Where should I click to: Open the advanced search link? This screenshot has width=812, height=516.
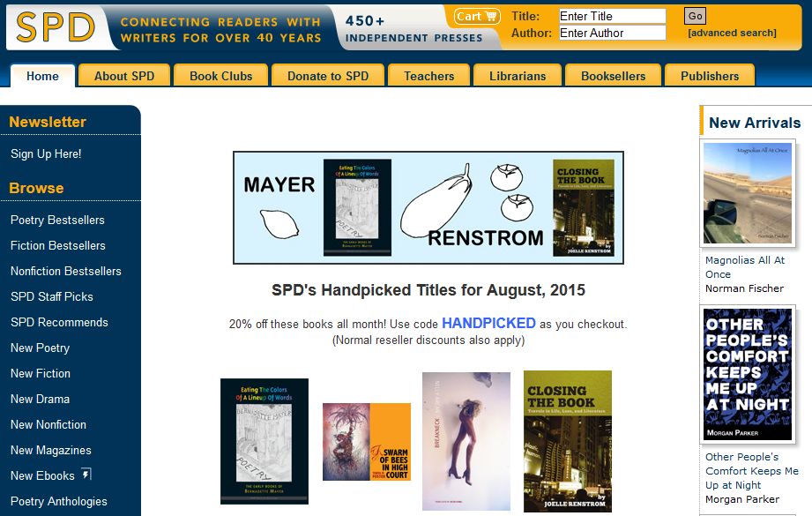click(x=732, y=33)
